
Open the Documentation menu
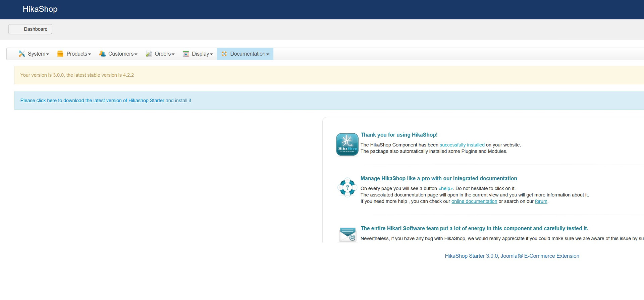[245, 54]
